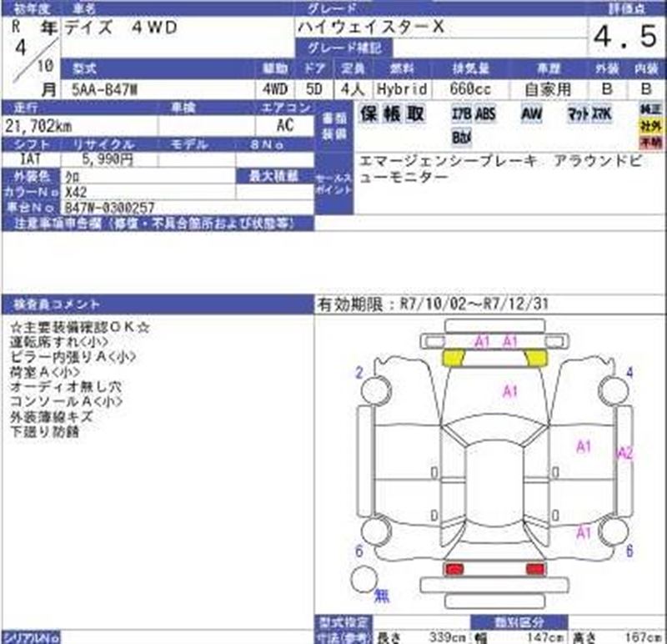Screen dimensions: 667x644
Task: Click chassis number B47W-0300257
Action: (110, 207)
